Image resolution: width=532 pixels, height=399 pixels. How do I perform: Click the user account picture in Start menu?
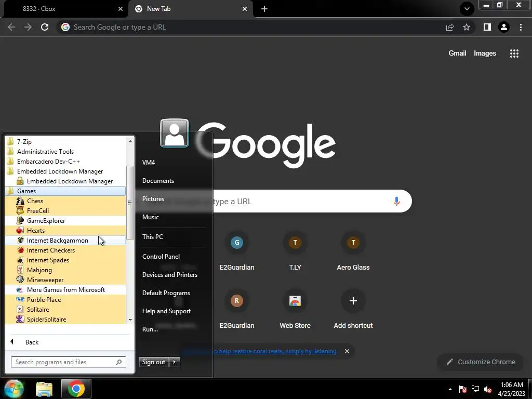pyautogui.click(x=175, y=133)
